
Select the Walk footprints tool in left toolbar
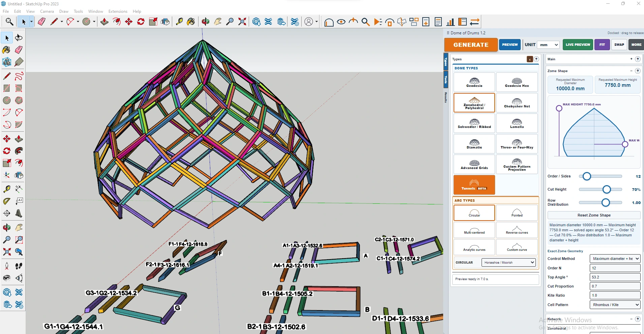click(19, 266)
